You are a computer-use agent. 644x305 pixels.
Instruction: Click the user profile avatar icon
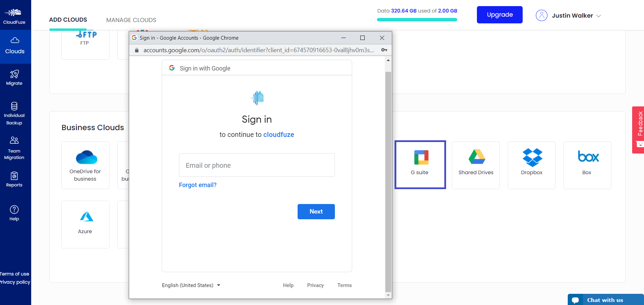(542, 16)
